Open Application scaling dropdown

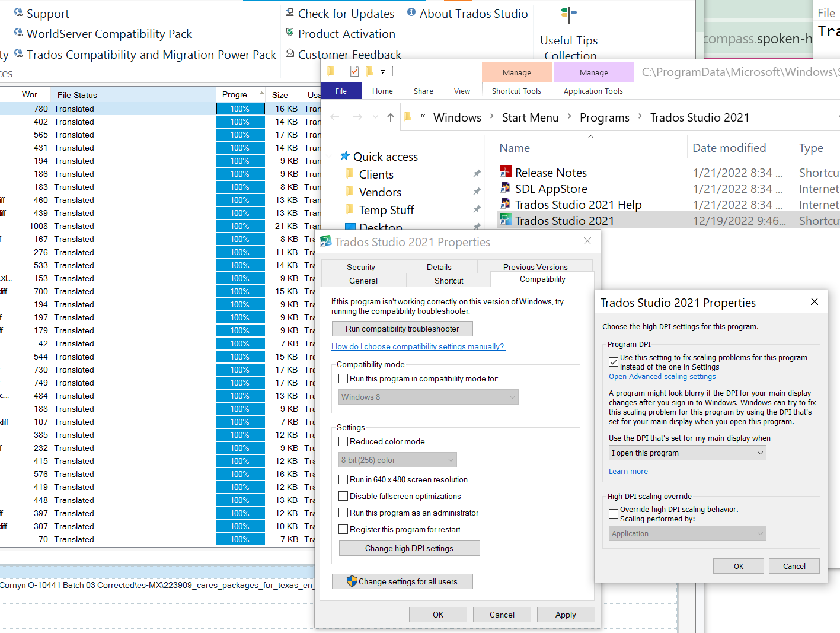click(x=688, y=533)
